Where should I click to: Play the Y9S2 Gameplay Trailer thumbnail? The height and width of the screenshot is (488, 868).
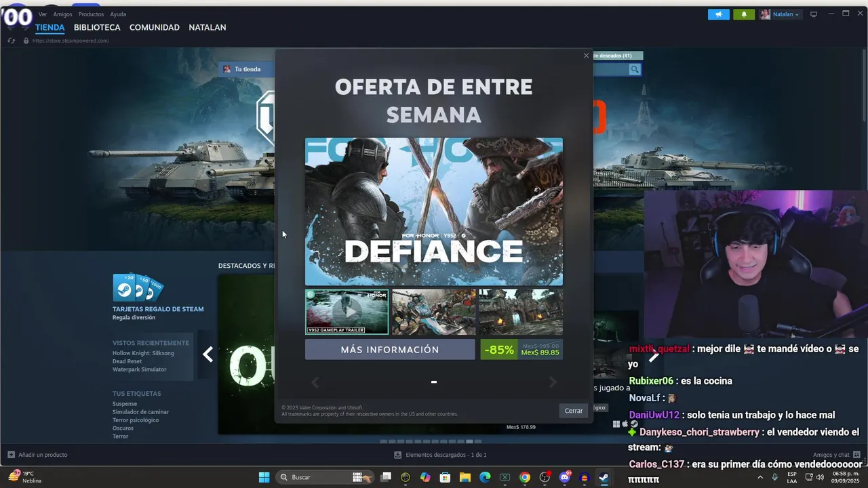(347, 312)
